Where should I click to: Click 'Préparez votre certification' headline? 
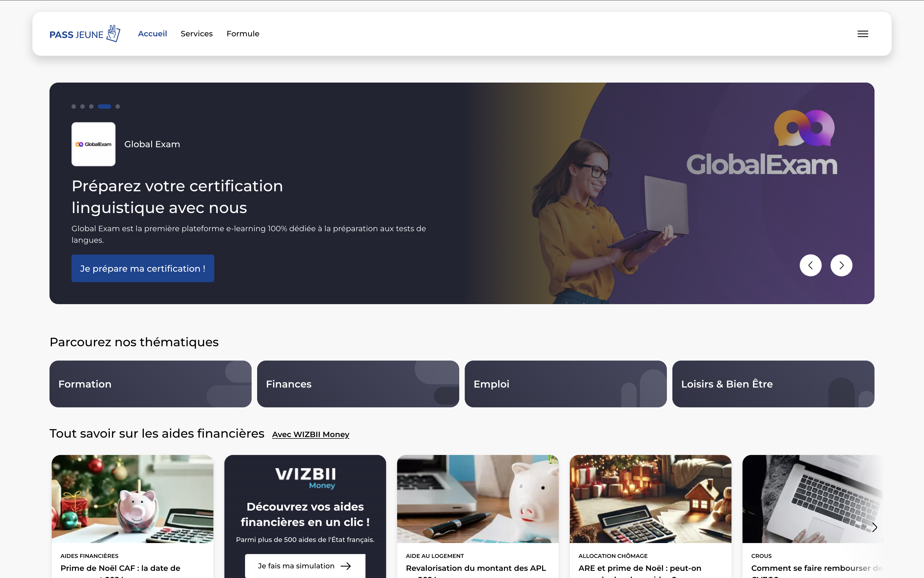click(x=177, y=197)
